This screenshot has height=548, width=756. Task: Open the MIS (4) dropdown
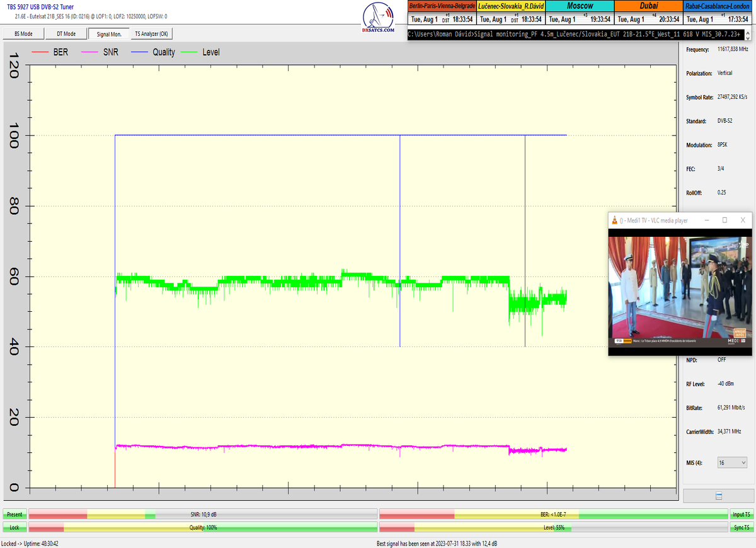[x=732, y=462]
